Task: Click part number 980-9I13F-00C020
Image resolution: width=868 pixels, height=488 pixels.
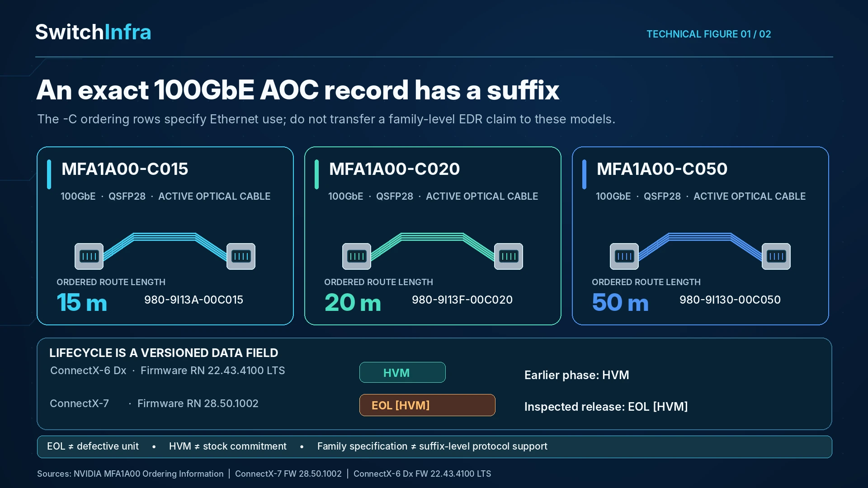Action: click(462, 300)
